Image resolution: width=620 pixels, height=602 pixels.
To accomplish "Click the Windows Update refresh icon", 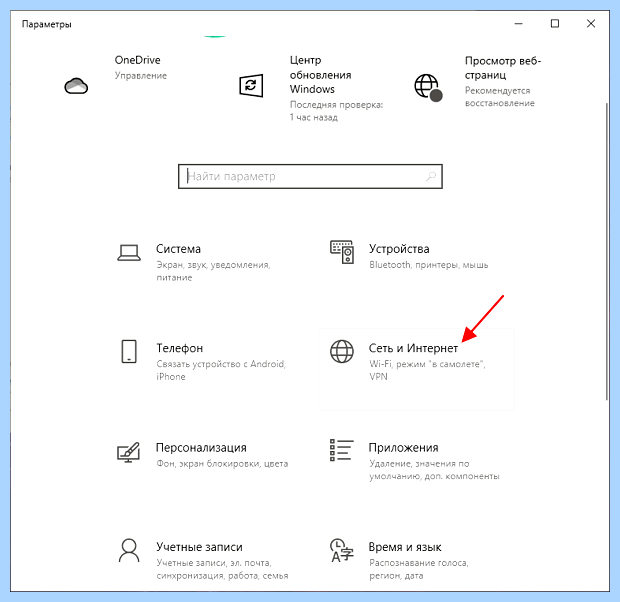I will [251, 85].
